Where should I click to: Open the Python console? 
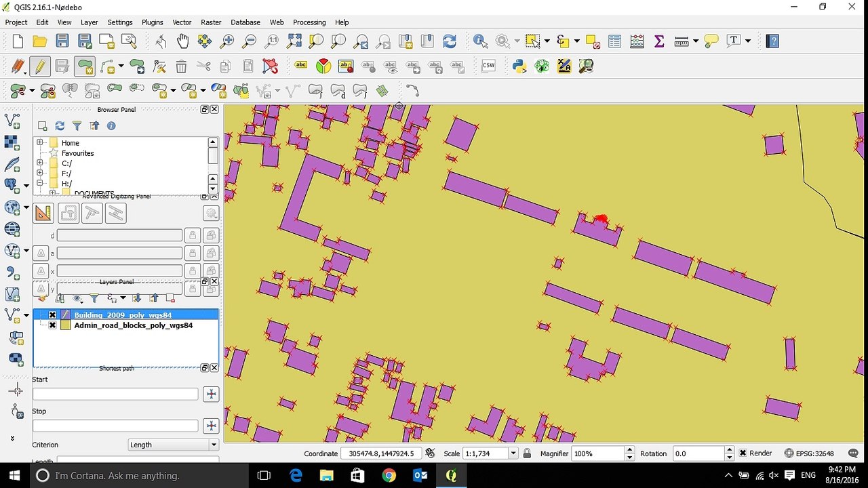click(519, 66)
